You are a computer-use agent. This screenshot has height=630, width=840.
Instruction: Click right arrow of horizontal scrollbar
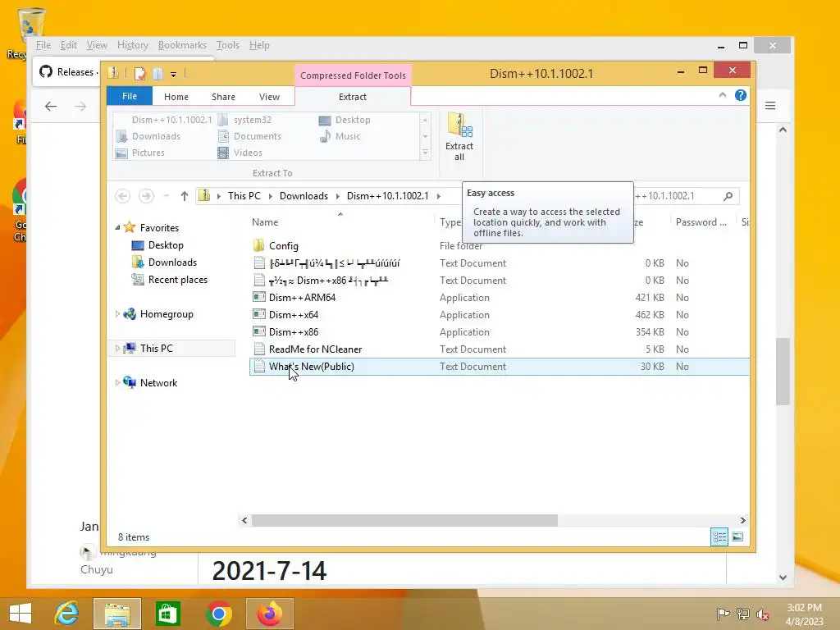pyautogui.click(x=742, y=520)
